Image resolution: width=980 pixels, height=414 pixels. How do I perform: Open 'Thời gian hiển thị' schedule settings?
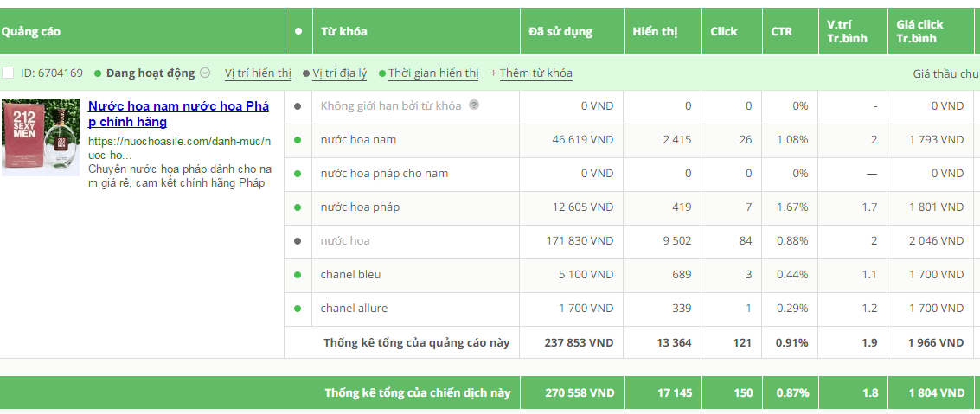click(433, 73)
